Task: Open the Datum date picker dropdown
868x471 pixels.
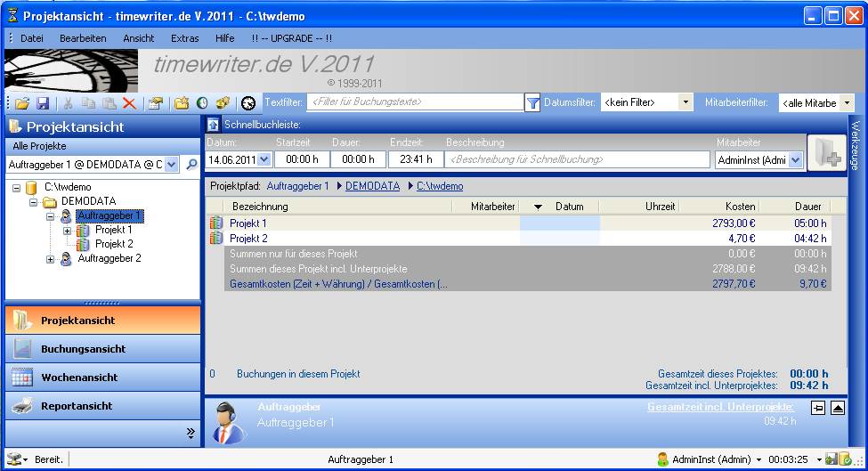Action: (264, 159)
